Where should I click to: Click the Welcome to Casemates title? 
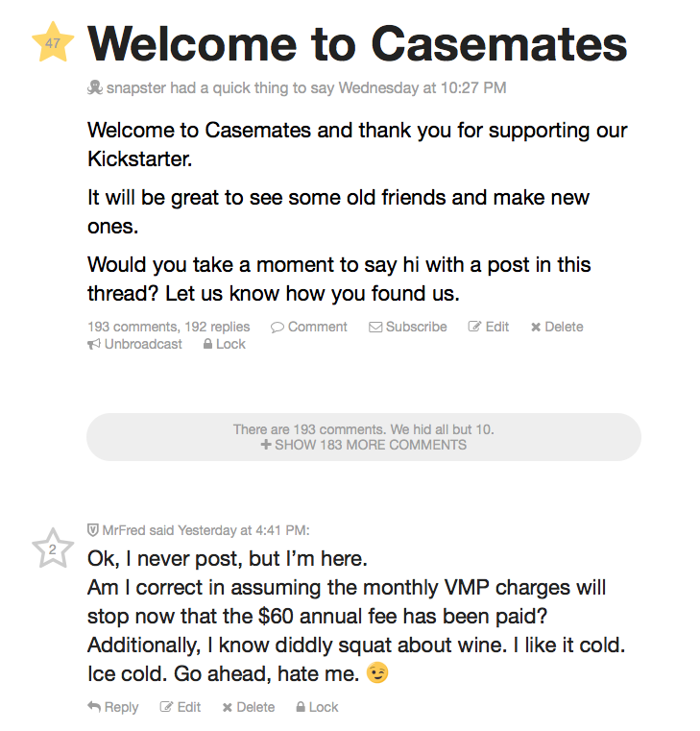[357, 43]
